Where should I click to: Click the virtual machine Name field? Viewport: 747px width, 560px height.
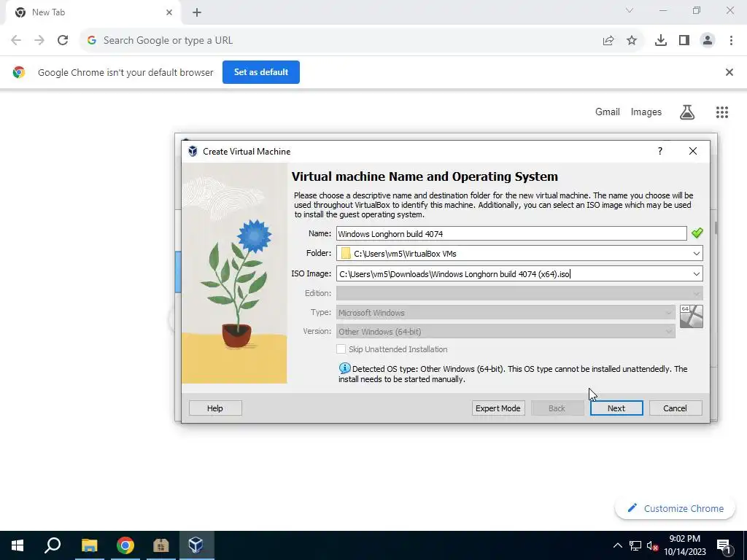pos(511,233)
